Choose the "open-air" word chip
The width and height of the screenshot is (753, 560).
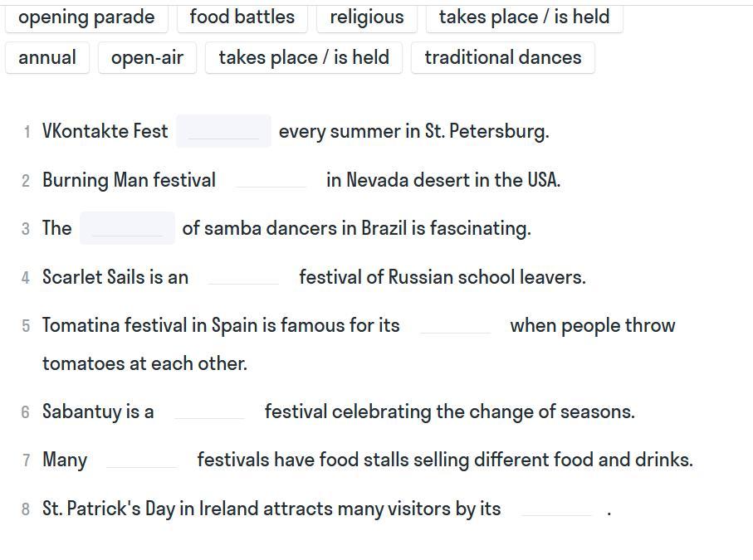[147, 58]
